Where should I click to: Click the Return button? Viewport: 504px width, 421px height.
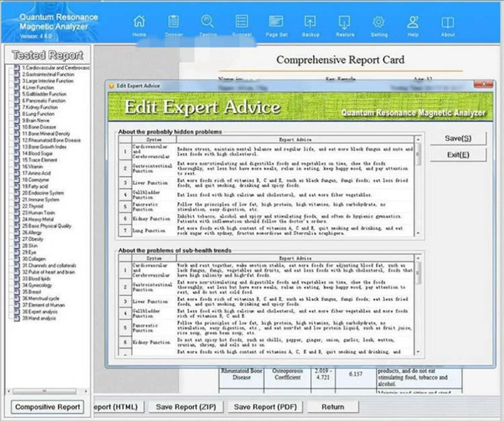333,407
